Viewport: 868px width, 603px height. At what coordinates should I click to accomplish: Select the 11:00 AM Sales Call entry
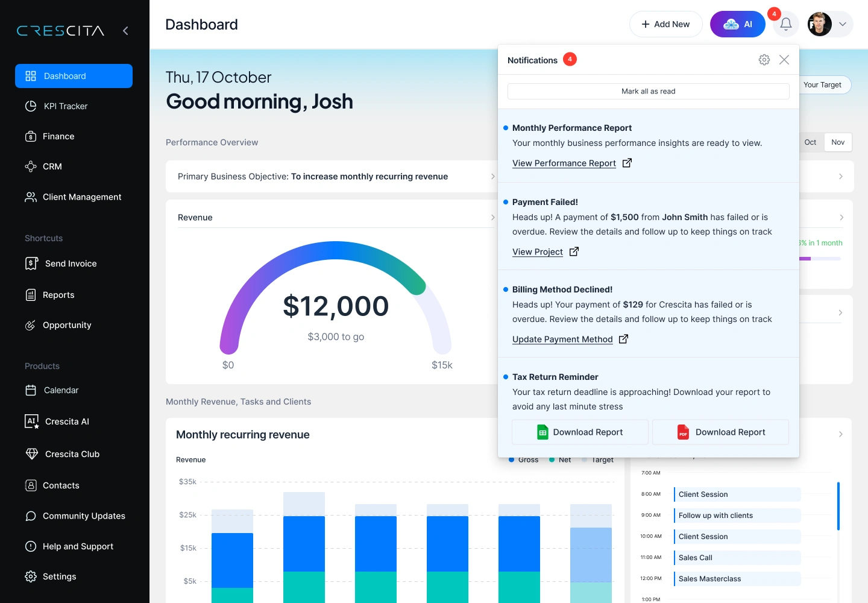click(x=737, y=557)
